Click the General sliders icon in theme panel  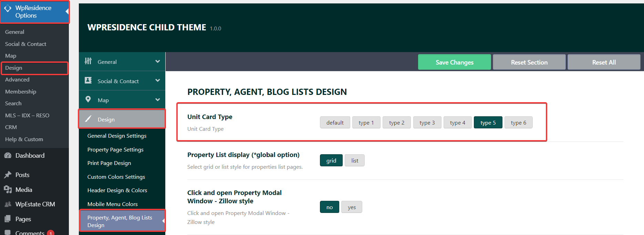pos(88,61)
